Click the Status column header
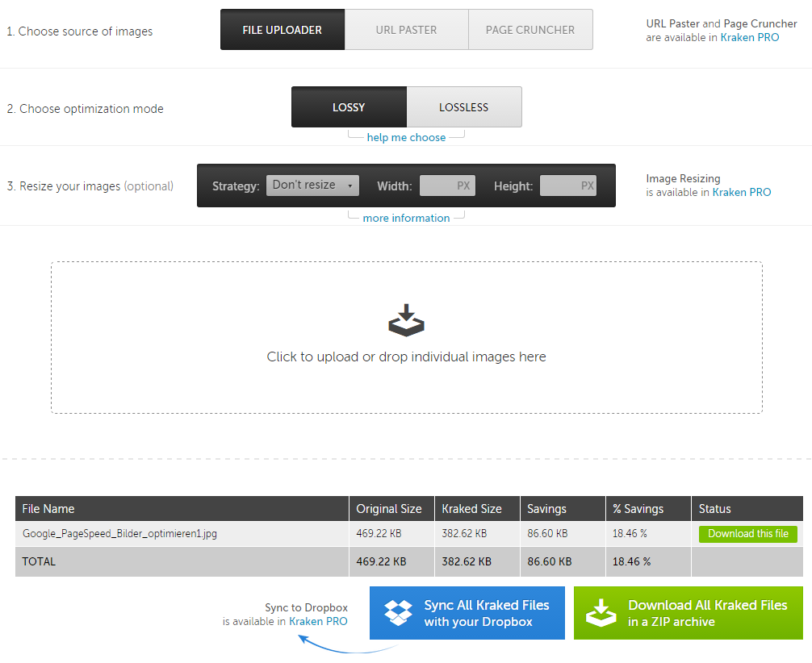 (747, 509)
